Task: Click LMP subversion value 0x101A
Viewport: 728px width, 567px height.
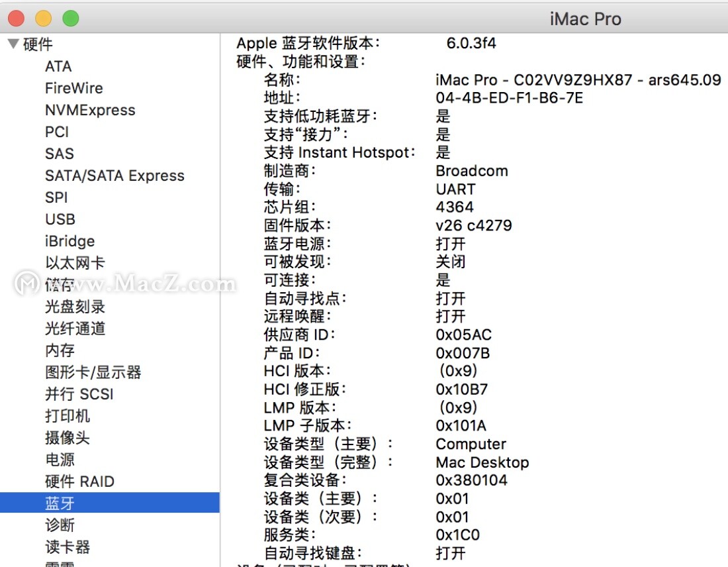Action: [x=461, y=426]
